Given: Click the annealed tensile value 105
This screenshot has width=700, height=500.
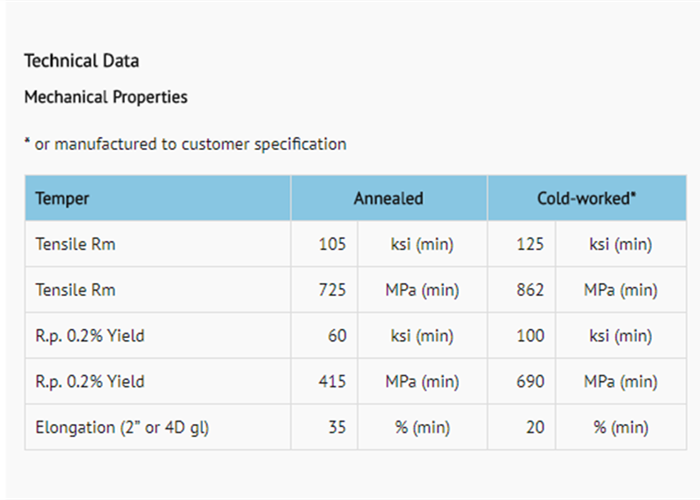Looking at the screenshot, I should [333, 244].
